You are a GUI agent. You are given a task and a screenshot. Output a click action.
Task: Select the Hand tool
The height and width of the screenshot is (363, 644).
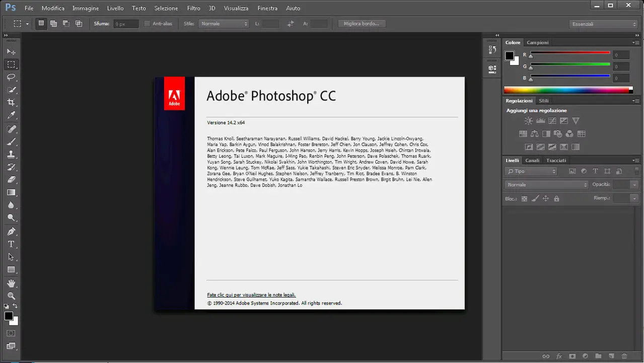[x=11, y=284]
